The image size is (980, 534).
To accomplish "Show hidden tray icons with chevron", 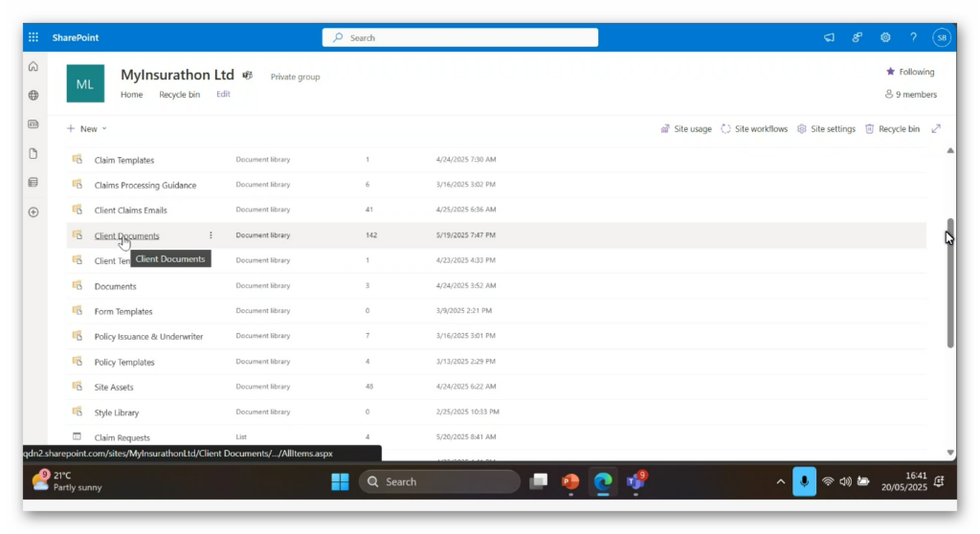I will tap(780, 481).
